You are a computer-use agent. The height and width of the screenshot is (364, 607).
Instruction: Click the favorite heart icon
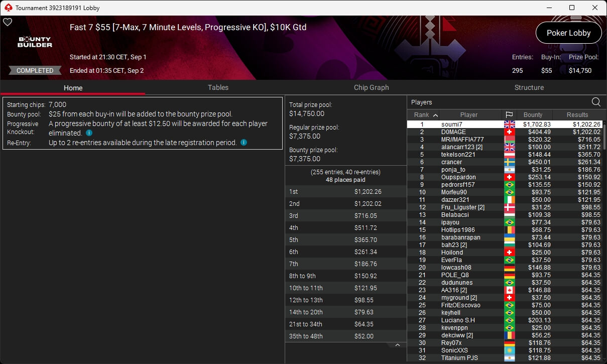(8, 22)
